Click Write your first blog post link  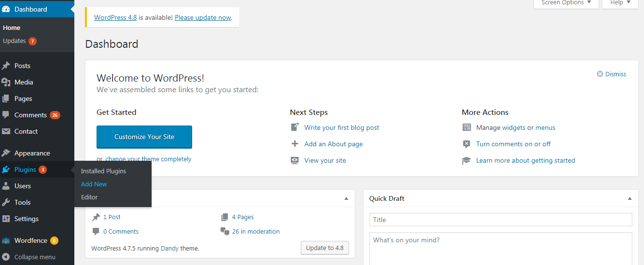342,127
